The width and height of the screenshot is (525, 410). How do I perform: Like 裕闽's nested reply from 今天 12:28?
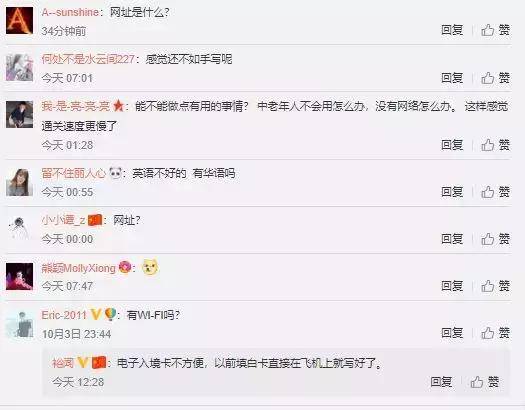[x=485, y=382]
